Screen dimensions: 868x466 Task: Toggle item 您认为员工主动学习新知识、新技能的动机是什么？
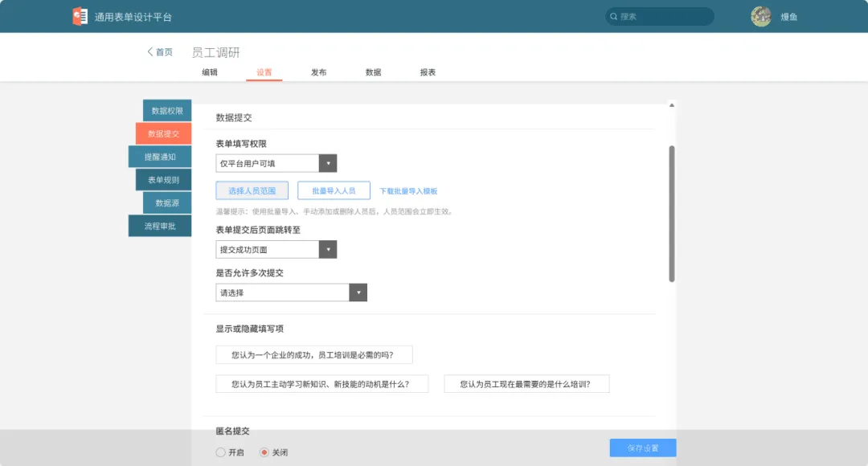click(322, 383)
